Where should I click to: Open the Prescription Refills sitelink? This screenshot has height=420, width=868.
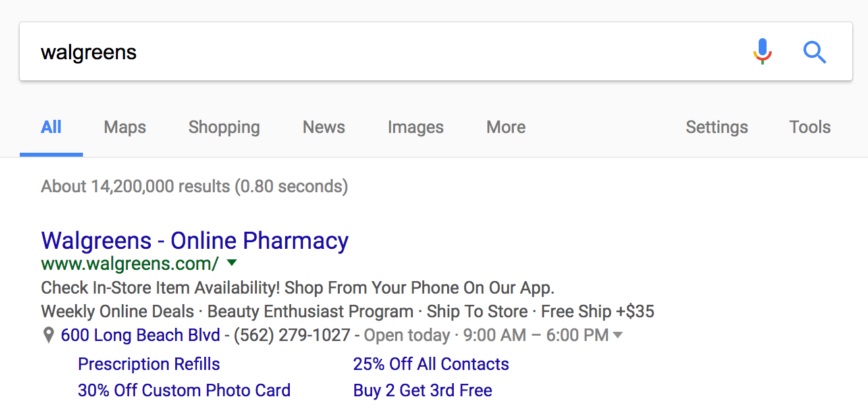[x=149, y=364]
